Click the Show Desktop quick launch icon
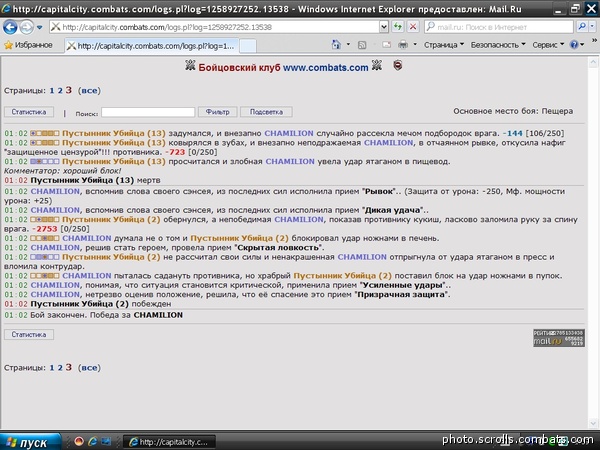Viewport: 600px width, 450px height. click(106, 442)
